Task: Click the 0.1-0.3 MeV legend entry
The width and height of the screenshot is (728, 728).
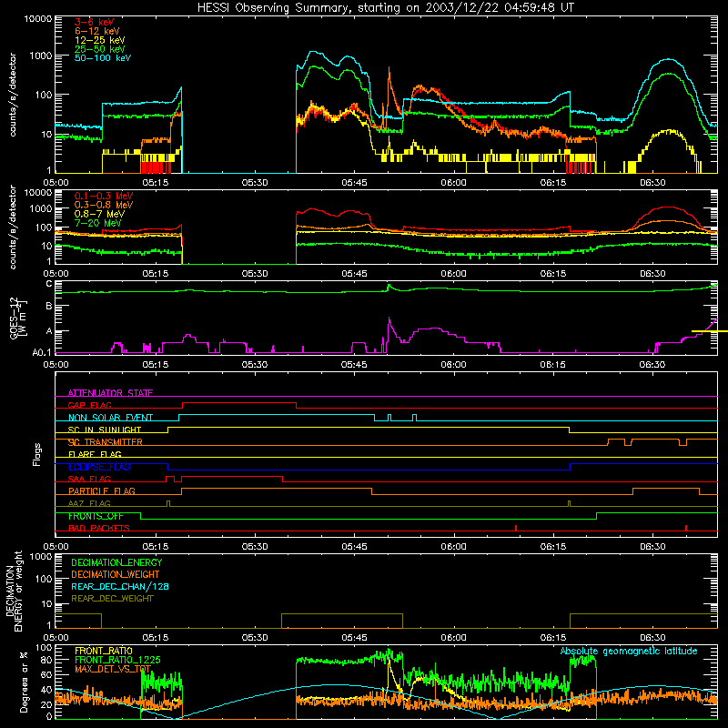Action: point(104,196)
